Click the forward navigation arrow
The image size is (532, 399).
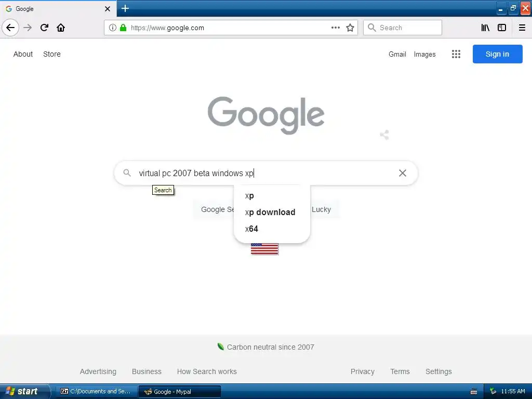28,28
